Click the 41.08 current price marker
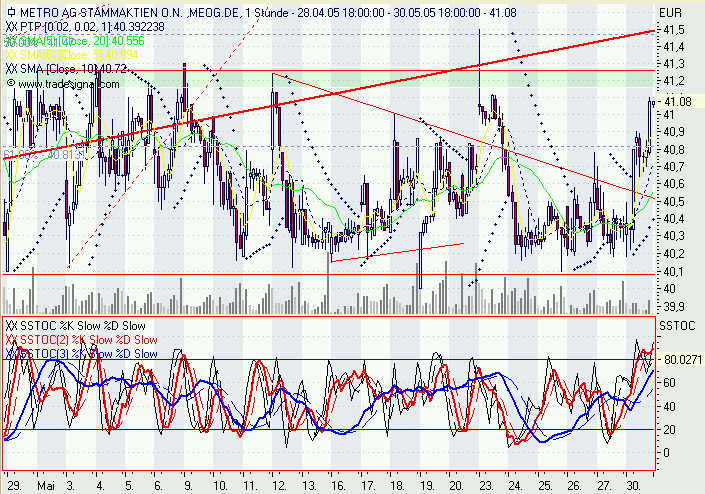 (x=678, y=102)
